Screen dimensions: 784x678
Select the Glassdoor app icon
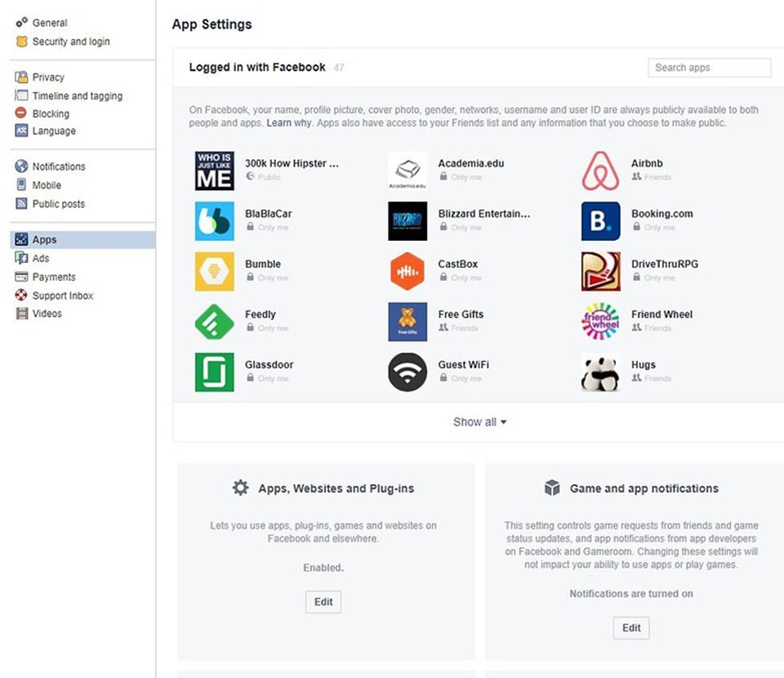(215, 372)
